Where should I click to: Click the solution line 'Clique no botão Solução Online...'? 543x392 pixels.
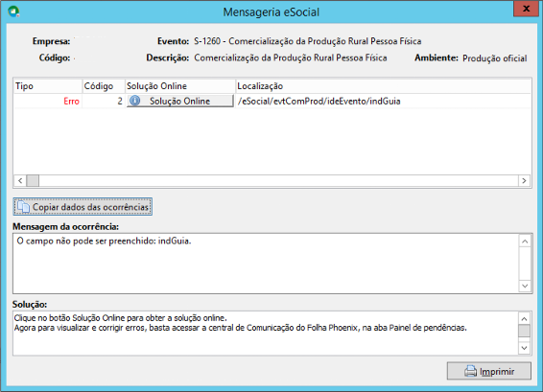point(121,317)
